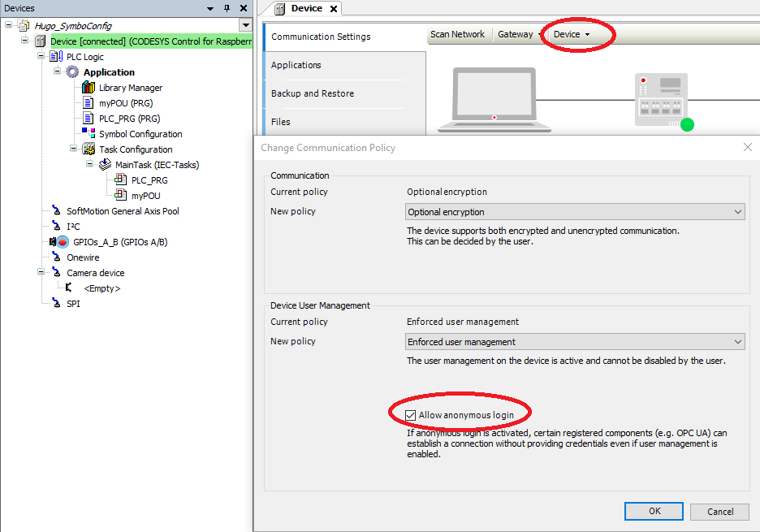Screen dimensions: 760x532
Task: Open the Device dropdown menu in toolbar
Action: (572, 34)
